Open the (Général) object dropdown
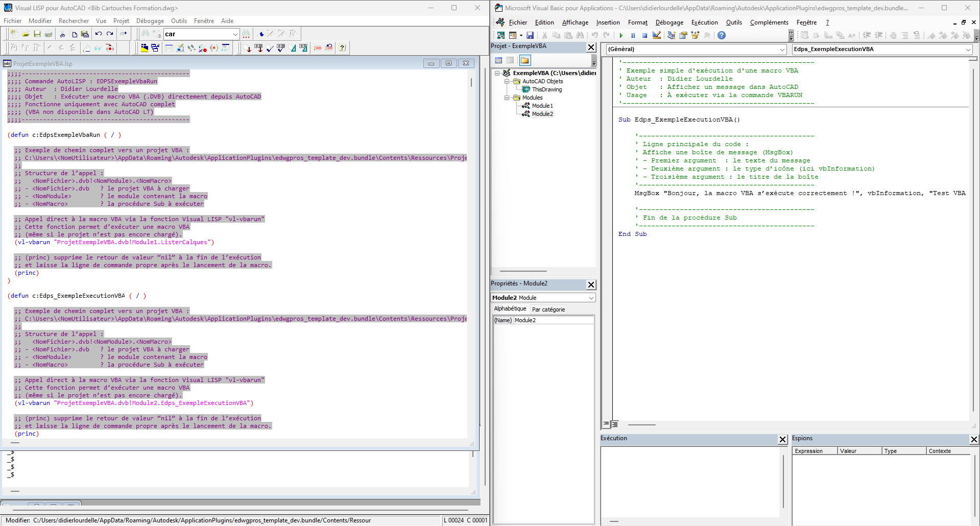980x526 pixels. click(x=782, y=50)
